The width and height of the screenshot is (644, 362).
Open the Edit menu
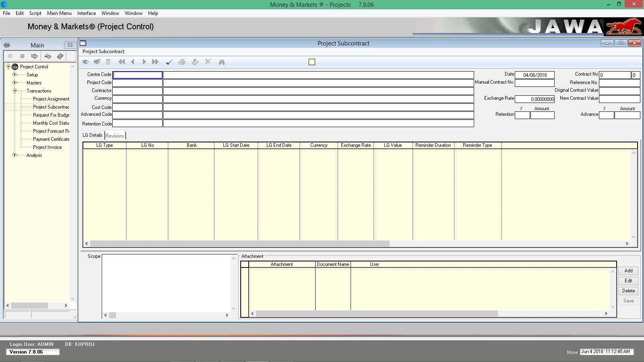[20, 13]
